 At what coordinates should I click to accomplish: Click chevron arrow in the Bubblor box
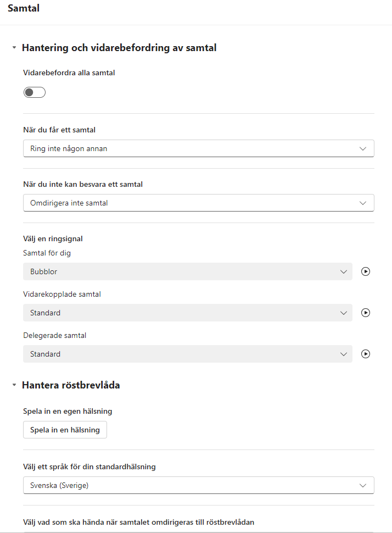(344, 271)
